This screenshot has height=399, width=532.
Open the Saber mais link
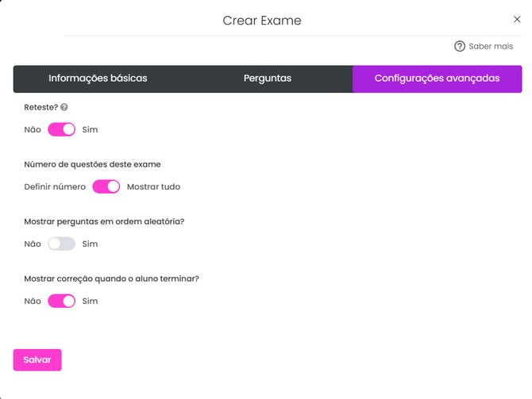491,46
